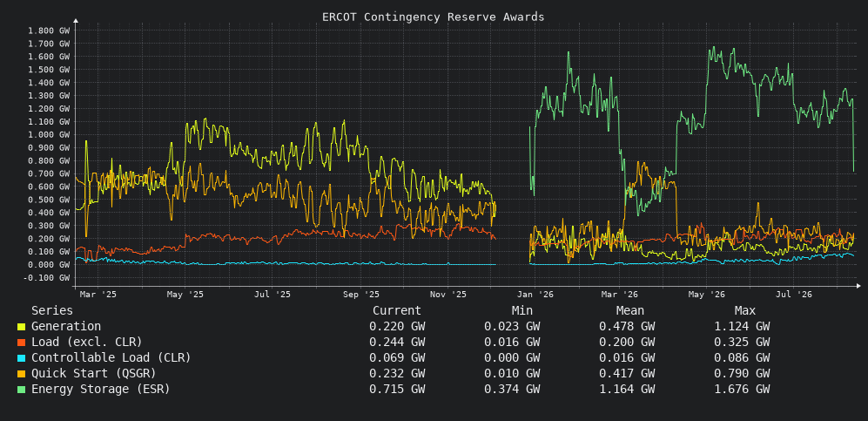This screenshot has width=868, height=421.
Task: Click Generation mean value 0.478 GW
Action: 627,327
